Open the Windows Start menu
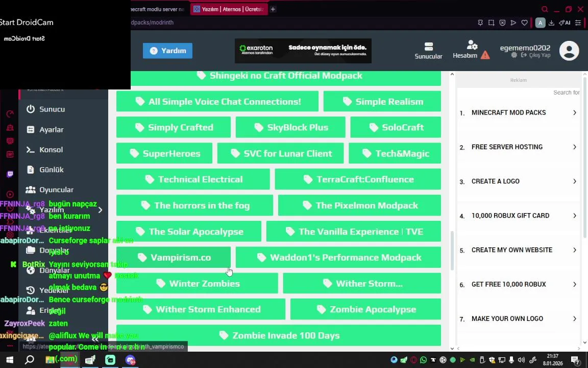The height and width of the screenshot is (368, 588). pyautogui.click(x=10, y=360)
